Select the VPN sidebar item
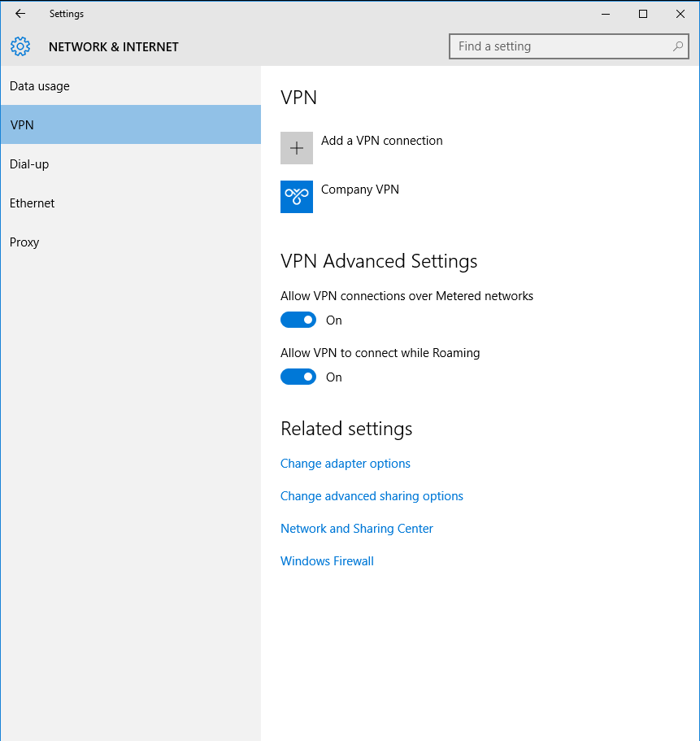The height and width of the screenshot is (741, 700). coord(131,124)
